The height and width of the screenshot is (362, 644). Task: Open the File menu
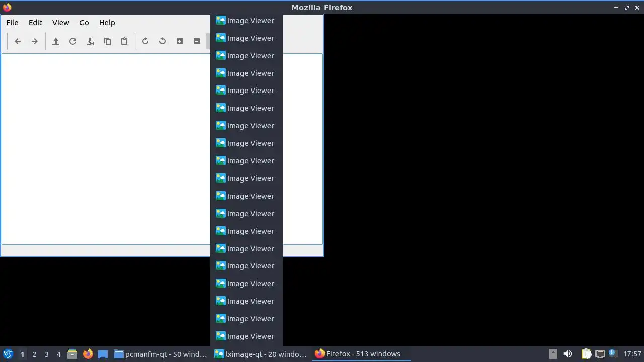pos(12,23)
